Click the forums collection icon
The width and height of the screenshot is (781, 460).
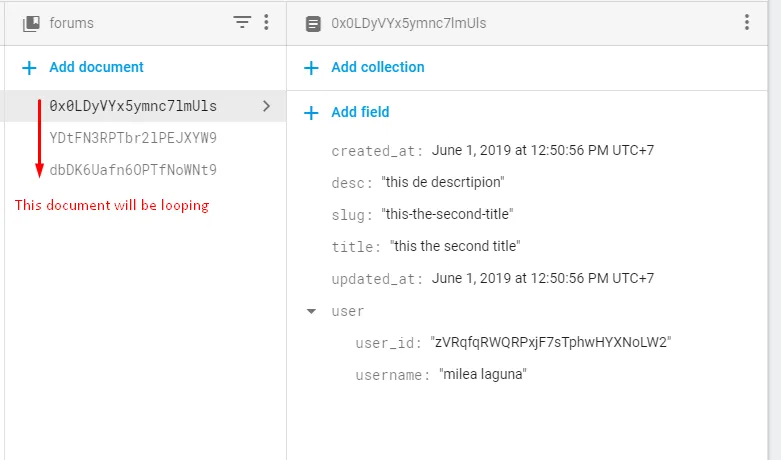[31, 23]
